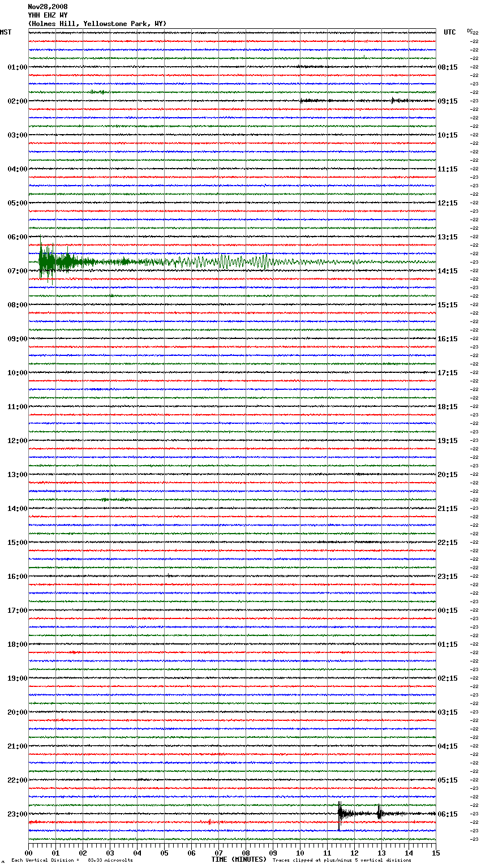Select the 10:00 MST row label
This screenshot has height=868, width=481.
pyautogui.click(x=18, y=373)
